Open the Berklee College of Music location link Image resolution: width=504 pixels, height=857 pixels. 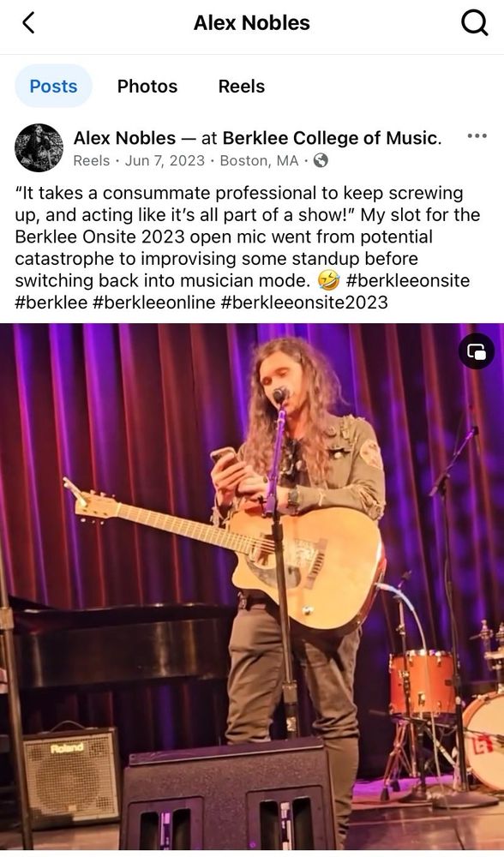330,138
